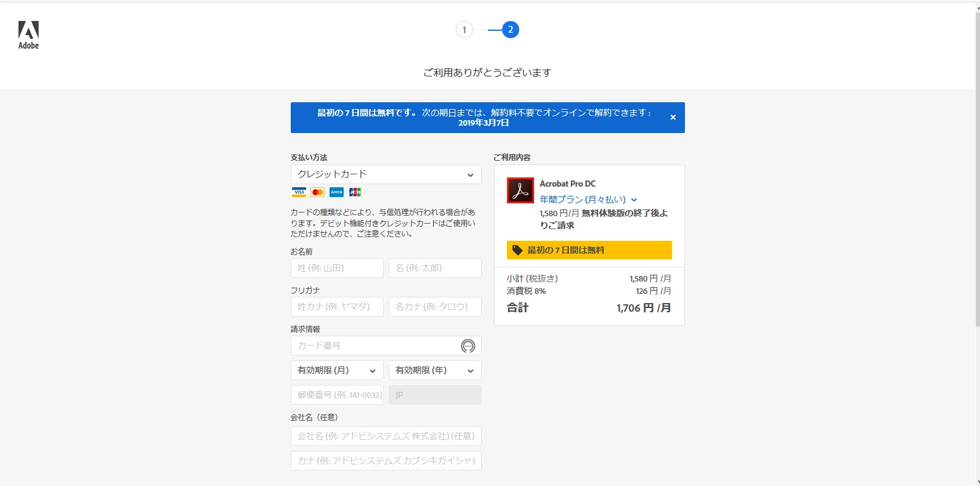Screen dimensions: 980x486
Task: Click the 126 円 /月 tax amount
Action: 654,291
